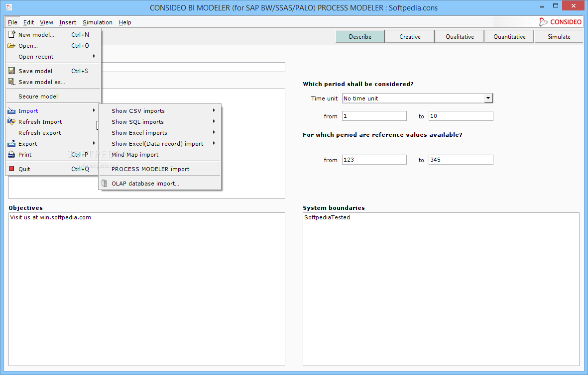The height and width of the screenshot is (375, 588).
Task: Open the Help menu
Action: (x=125, y=22)
